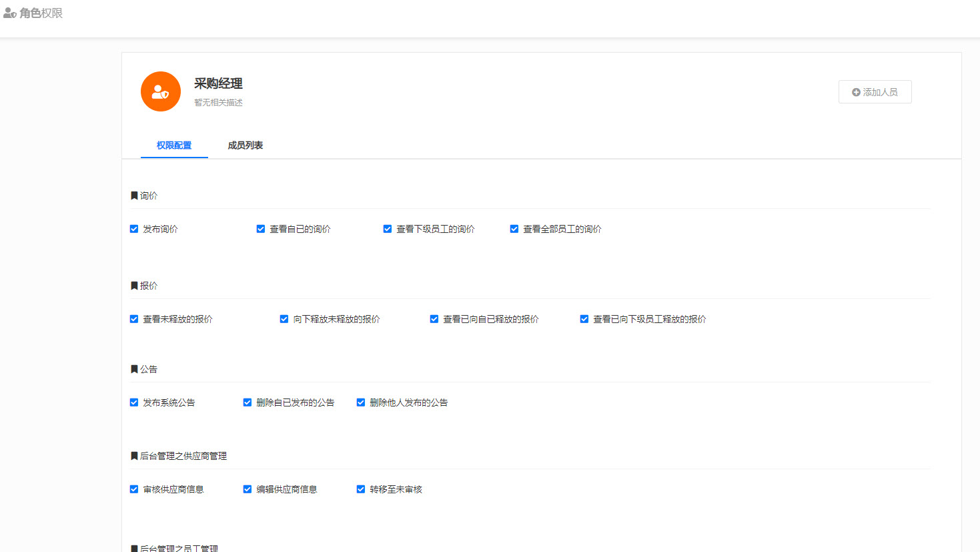Disable the 查看已向下级员工释放的报价 checkbox
The image size is (980, 552).
584,319
